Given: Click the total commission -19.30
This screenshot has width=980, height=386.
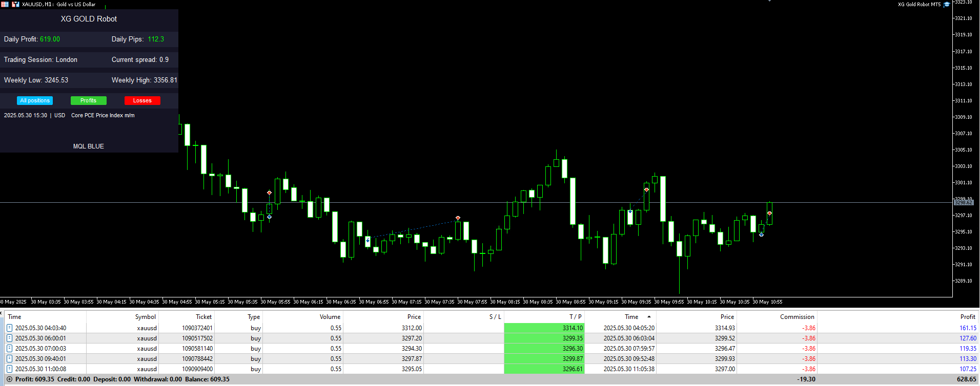Looking at the screenshot, I should (x=806, y=379).
